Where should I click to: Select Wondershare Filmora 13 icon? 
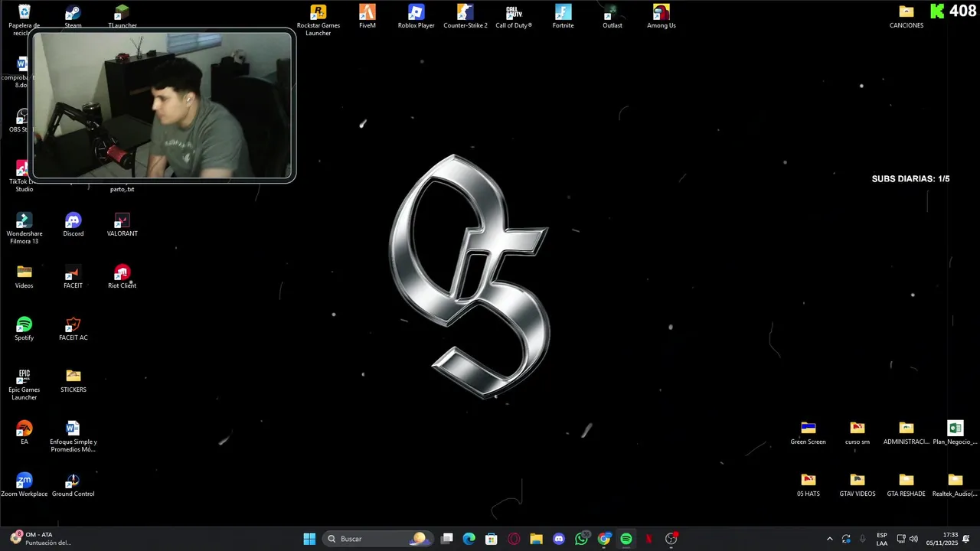[24, 229]
